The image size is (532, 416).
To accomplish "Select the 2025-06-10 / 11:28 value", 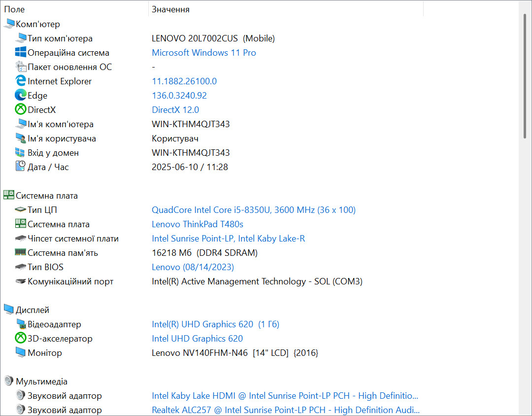I will (x=190, y=167).
